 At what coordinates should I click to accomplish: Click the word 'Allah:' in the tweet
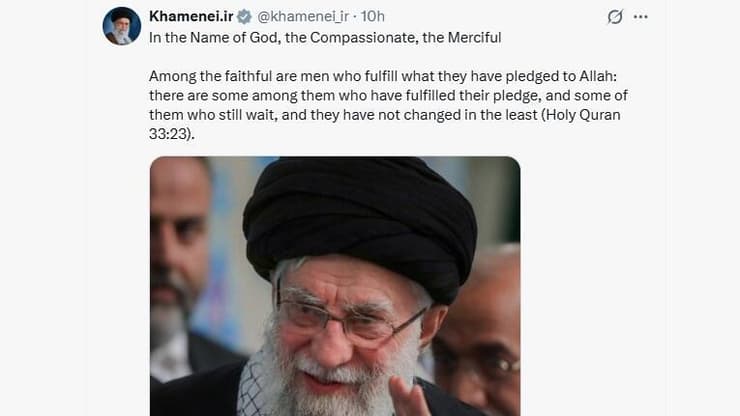(x=598, y=76)
